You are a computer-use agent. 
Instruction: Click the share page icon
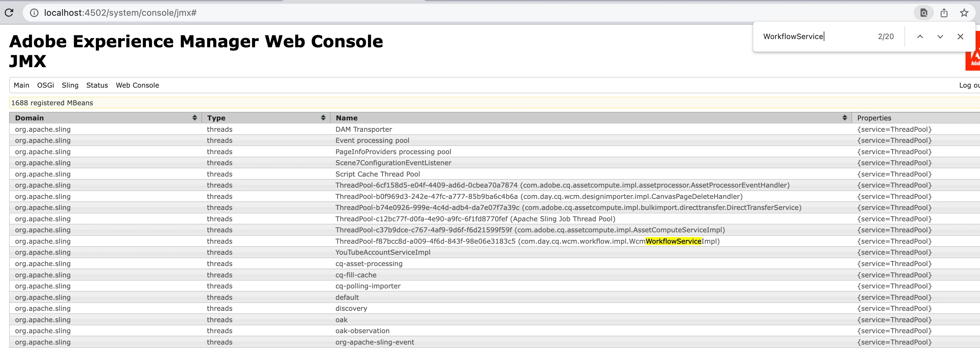click(x=944, y=13)
